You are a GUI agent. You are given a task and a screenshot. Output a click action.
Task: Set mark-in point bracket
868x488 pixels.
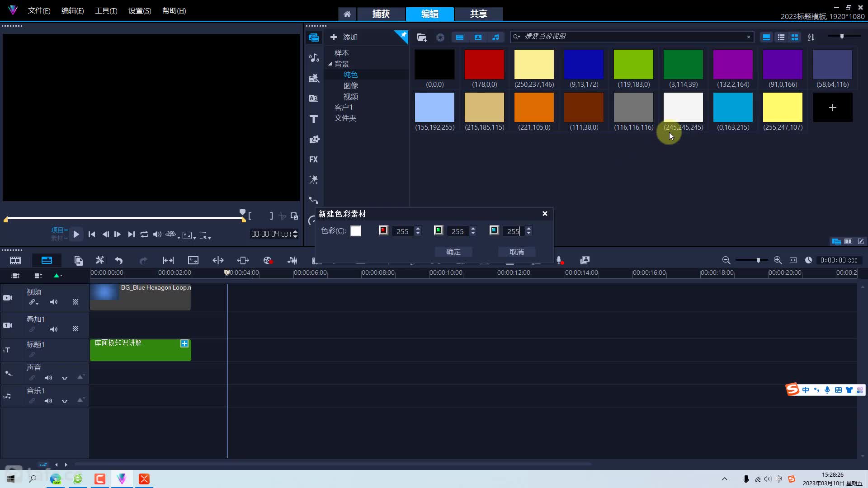pos(250,216)
